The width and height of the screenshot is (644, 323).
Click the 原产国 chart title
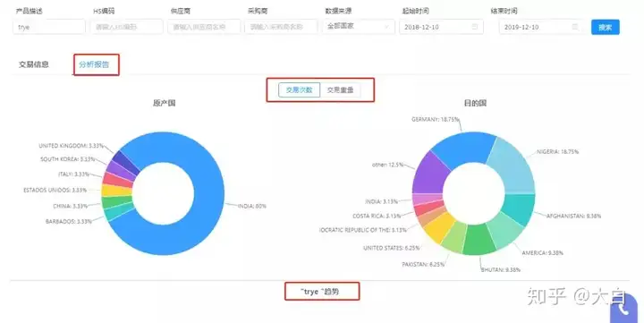pos(165,103)
